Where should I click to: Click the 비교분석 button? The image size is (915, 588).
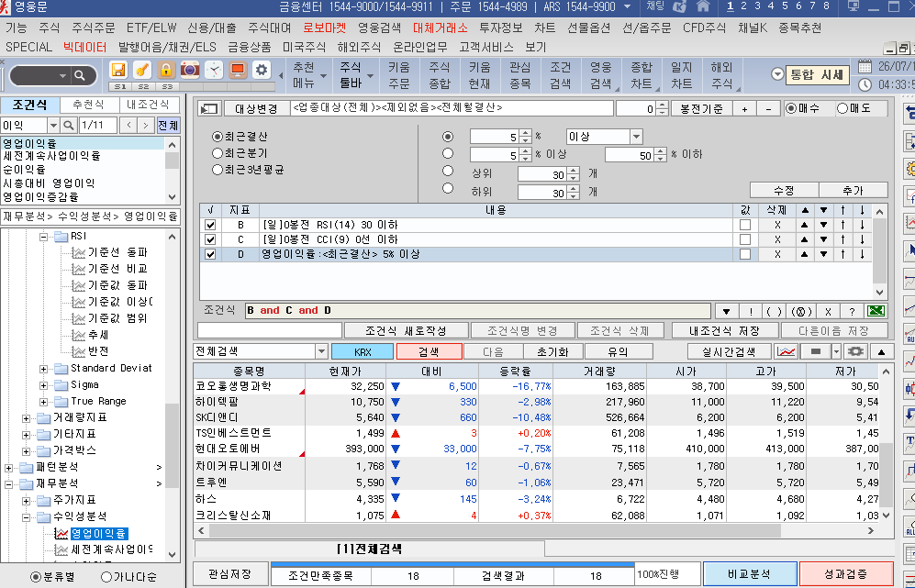coord(749,574)
